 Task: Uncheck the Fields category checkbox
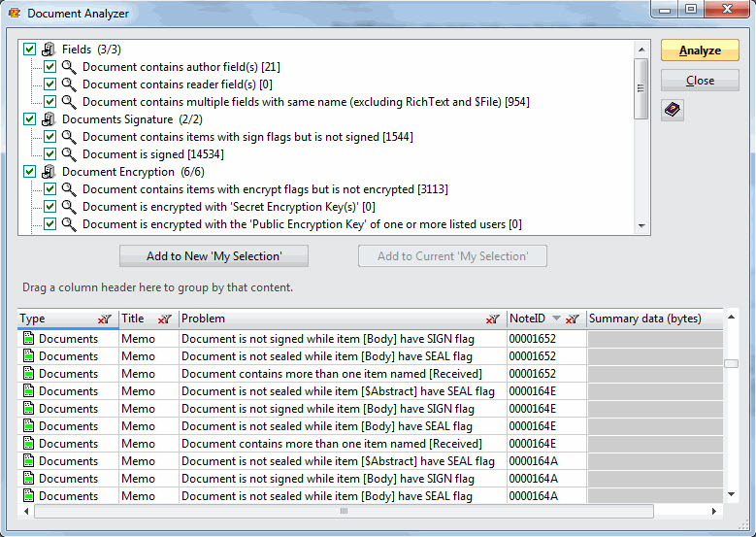pos(29,50)
